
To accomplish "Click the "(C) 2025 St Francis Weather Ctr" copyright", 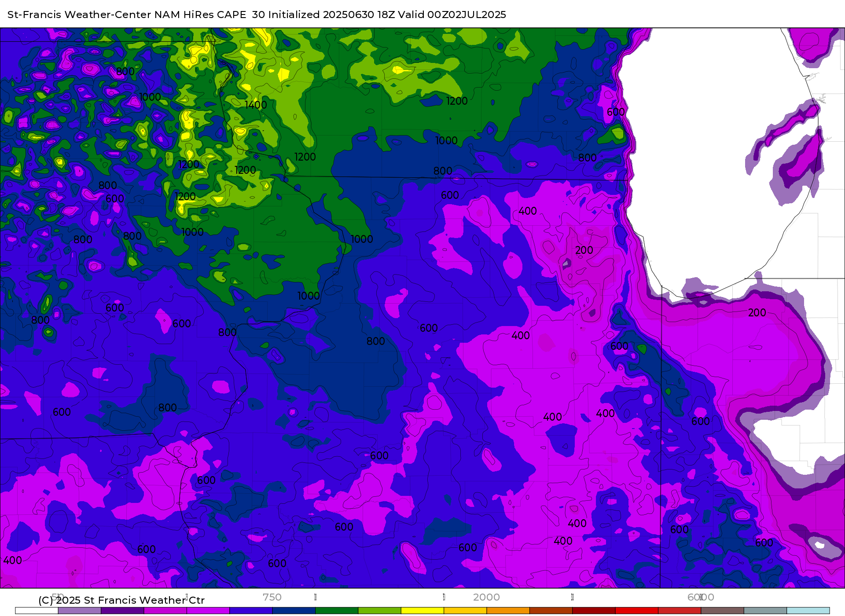I will click(121, 600).
